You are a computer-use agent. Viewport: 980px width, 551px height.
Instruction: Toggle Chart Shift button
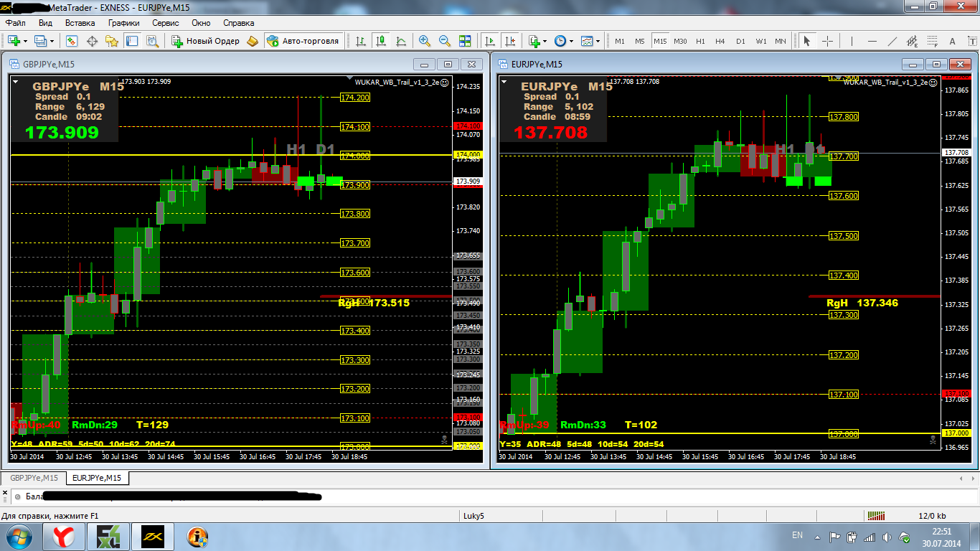pyautogui.click(x=510, y=41)
